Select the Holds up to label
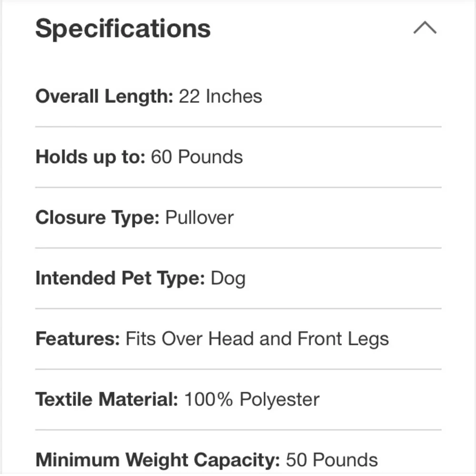This screenshot has height=476, width=476. coord(90,157)
